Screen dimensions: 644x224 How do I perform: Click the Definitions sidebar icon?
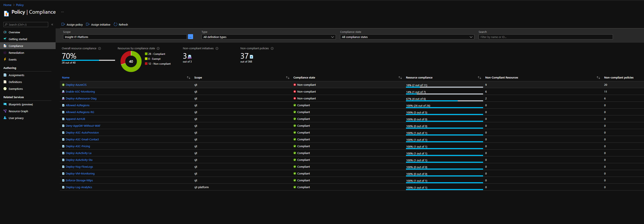(x=5, y=82)
